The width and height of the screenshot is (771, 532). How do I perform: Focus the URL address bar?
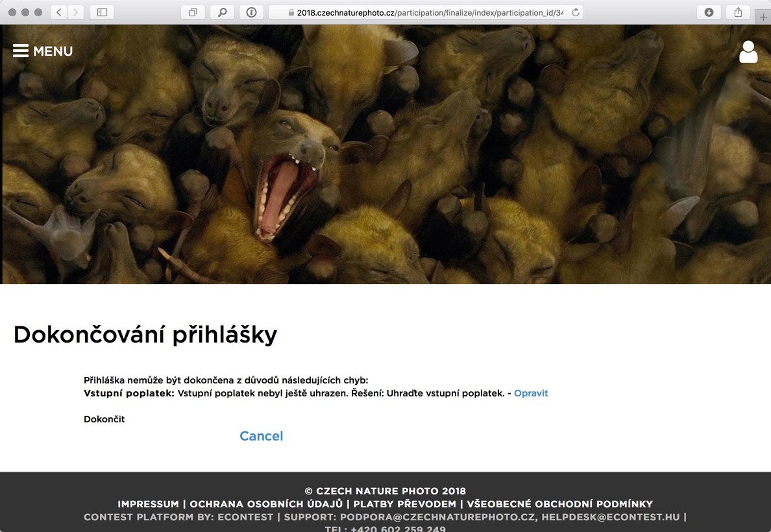(426, 12)
